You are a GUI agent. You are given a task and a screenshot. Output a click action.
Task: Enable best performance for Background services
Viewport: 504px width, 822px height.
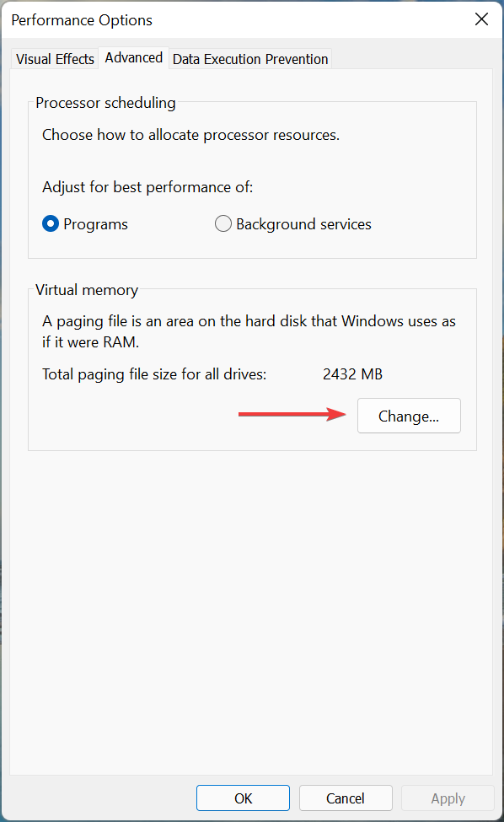click(223, 223)
